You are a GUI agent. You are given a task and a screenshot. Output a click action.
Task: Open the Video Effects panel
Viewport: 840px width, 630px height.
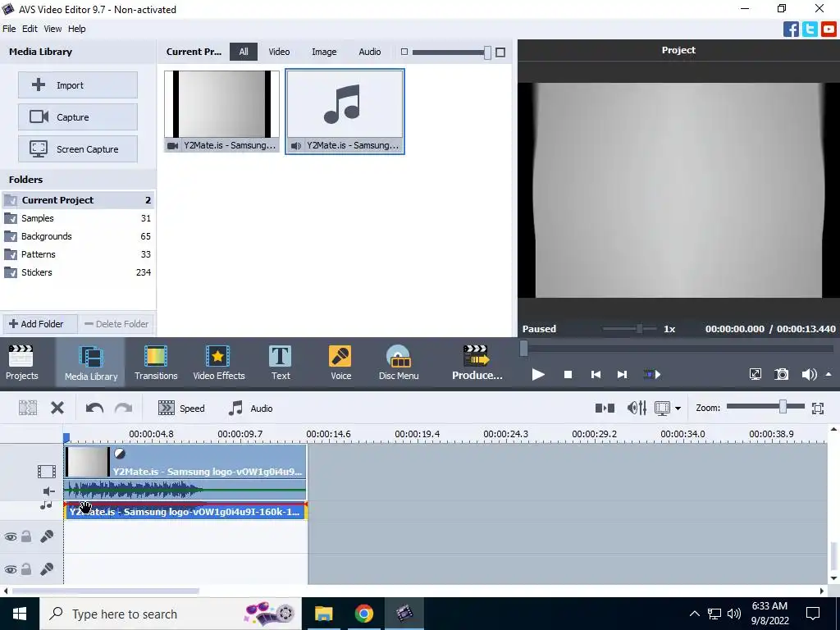coord(218,362)
